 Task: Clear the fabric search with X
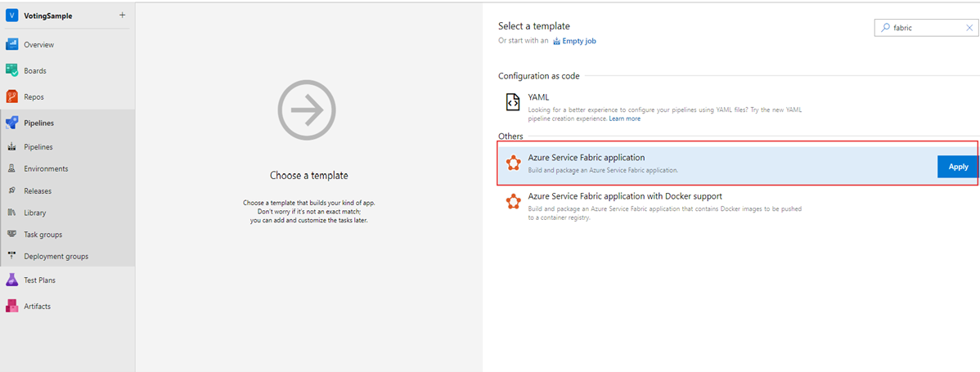point(969,28)
